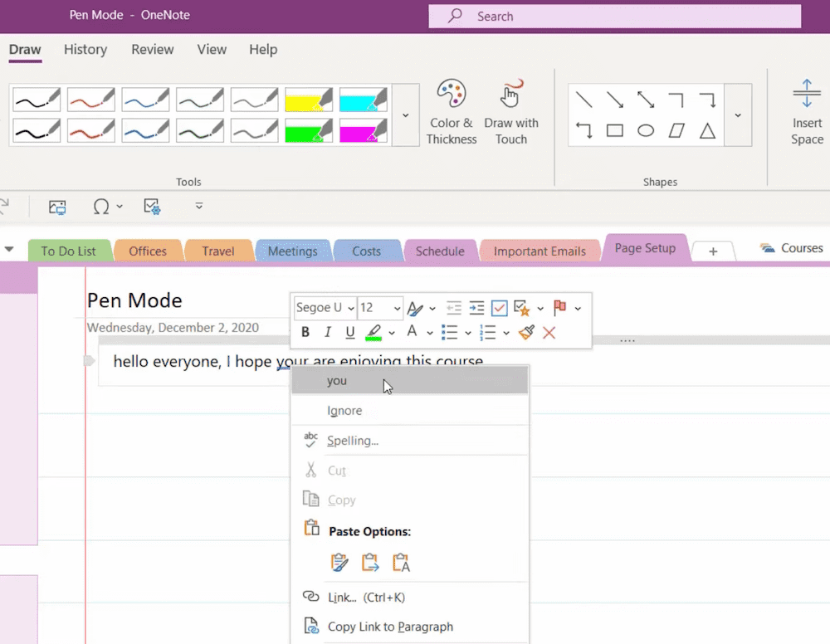The height and width of the screenshot is (644, 830).
Task: Select the triangle shape
Action: click(x=708, y=130)
